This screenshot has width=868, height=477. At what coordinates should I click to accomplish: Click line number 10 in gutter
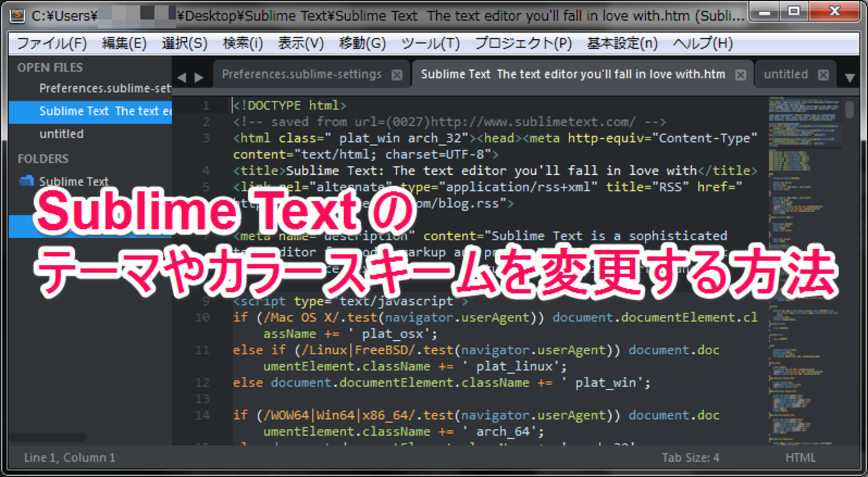tap(202, 318)
